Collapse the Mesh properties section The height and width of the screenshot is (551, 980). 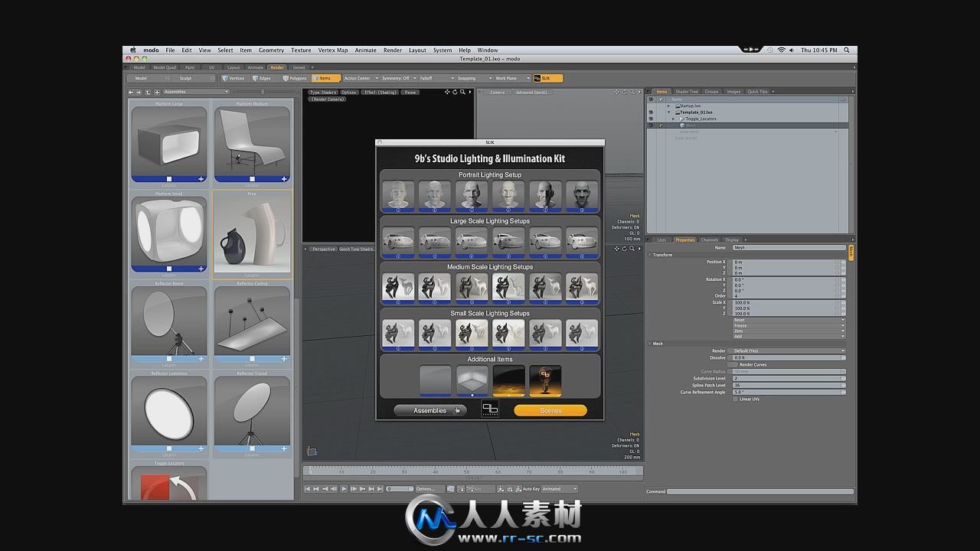(x=650, y=344)
